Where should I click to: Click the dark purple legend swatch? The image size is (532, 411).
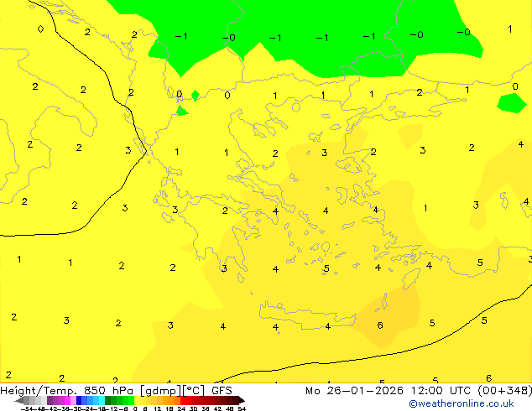(50, 400)
